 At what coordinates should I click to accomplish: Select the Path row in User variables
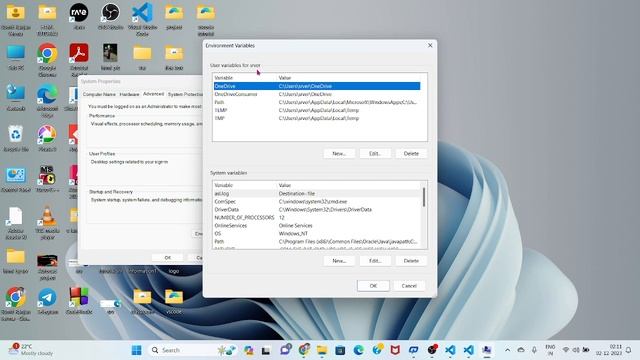pyautogui.click(x=317, y=102)
